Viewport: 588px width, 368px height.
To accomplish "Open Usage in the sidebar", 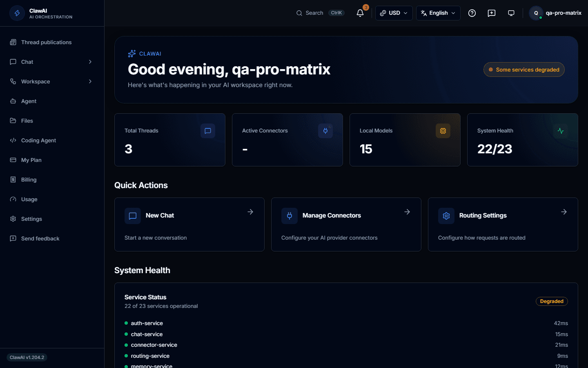I will (52, 199).
